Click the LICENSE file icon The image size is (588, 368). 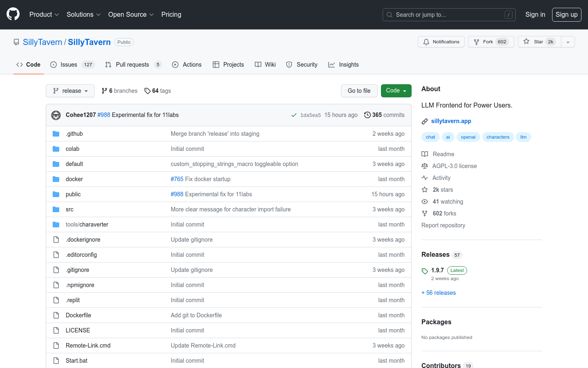[x=56, y=330]
